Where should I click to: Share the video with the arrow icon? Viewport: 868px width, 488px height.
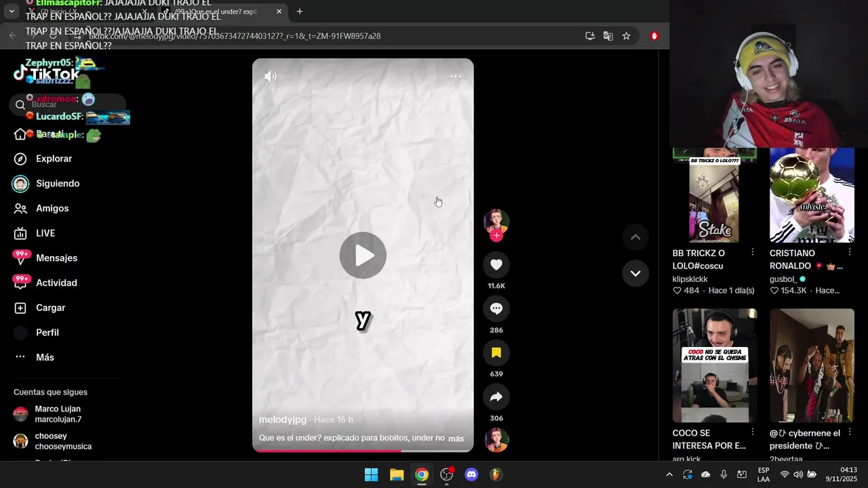[x=496, y=396]
